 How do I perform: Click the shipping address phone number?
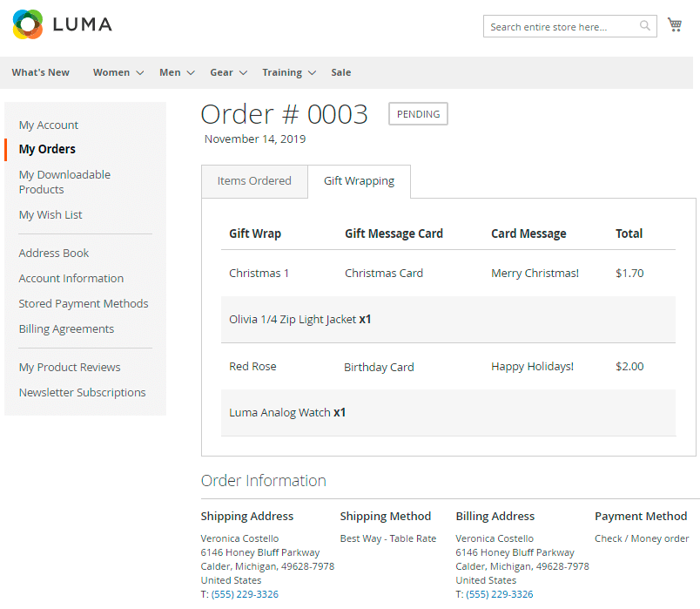pos(246,594)
